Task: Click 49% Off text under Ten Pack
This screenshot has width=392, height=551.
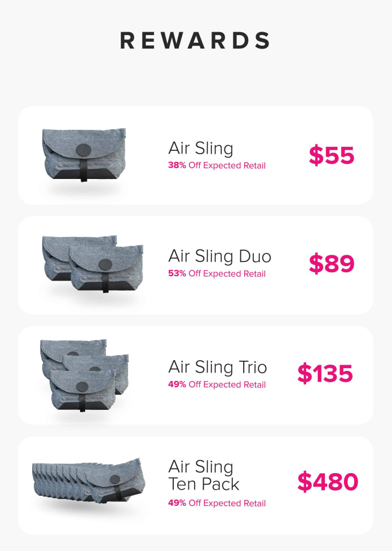Action: pyautogui.click(x=217, y=503)
